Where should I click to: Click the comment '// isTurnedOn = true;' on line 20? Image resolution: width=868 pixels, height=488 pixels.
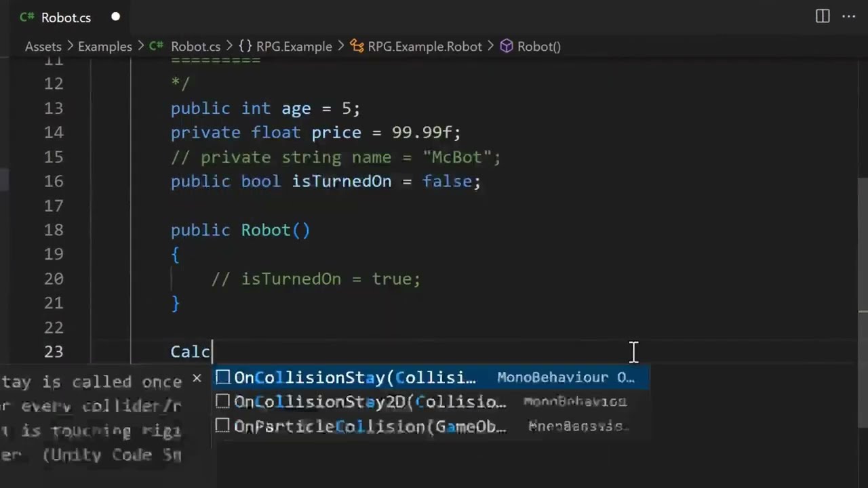(x=316, y=279)
